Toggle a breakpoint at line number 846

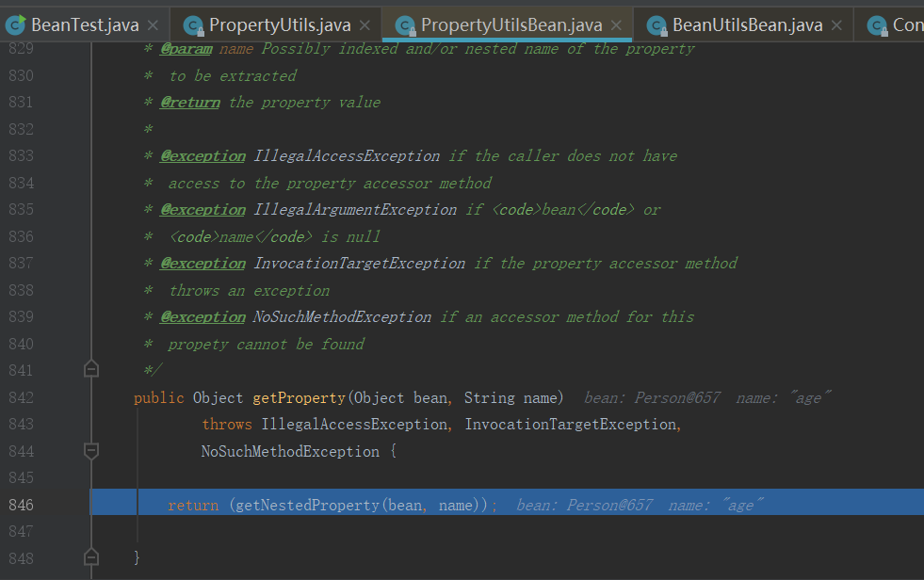click(x=21, y=506)
